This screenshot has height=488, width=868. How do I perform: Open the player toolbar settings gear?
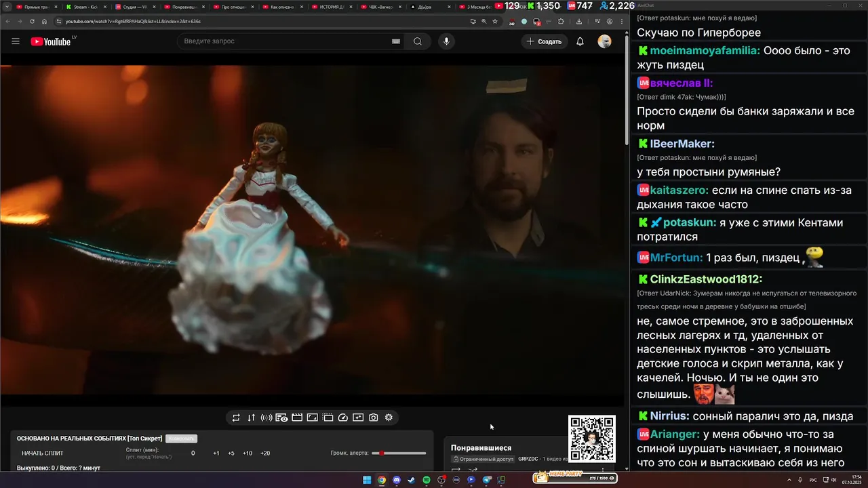(x=389, y=418)
